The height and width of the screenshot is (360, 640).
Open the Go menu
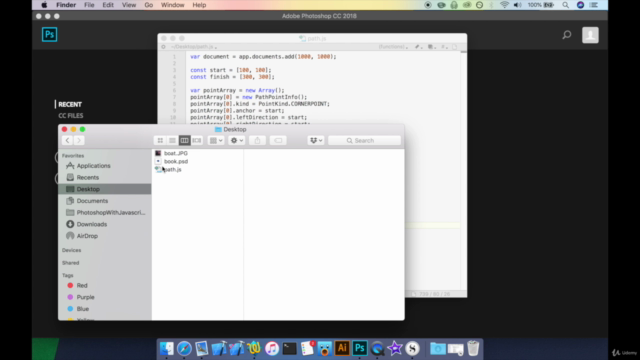tap(149, 5)
